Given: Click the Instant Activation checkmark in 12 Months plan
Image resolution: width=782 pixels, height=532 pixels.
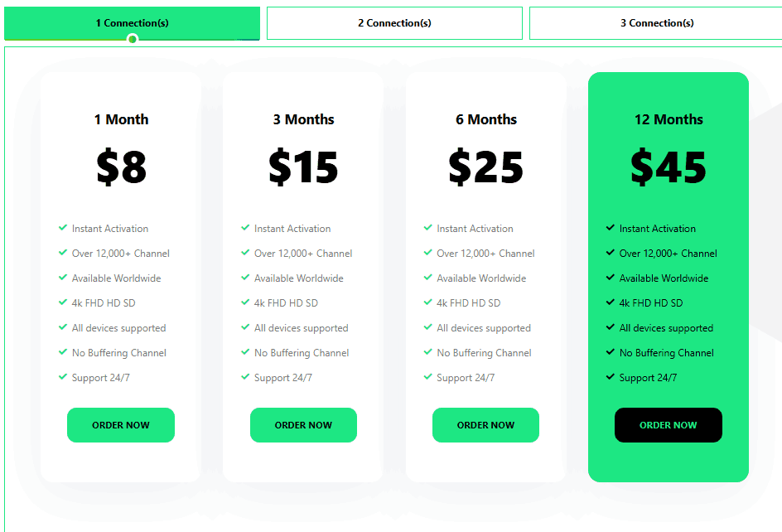Looking at the screenshot, I should [611, 228].
